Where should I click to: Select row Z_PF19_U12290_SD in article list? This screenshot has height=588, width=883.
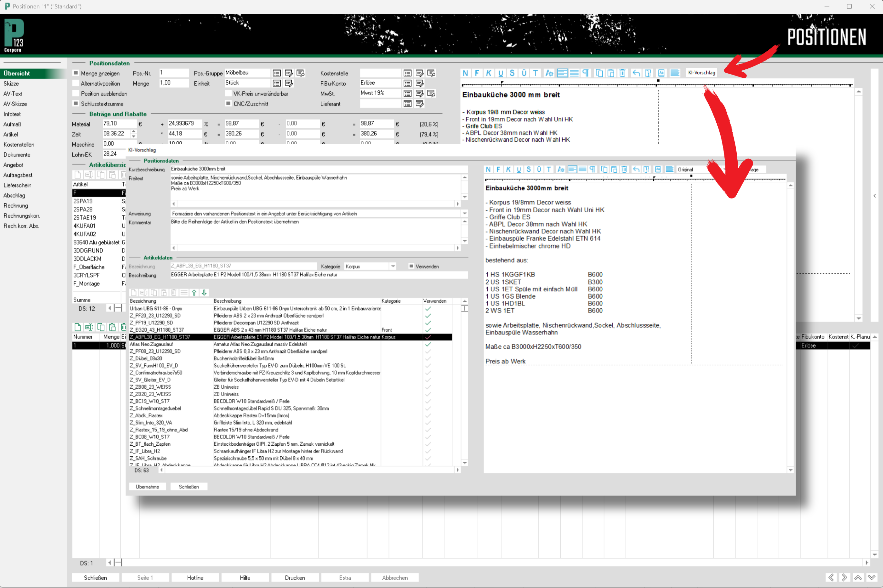(290, 323)
